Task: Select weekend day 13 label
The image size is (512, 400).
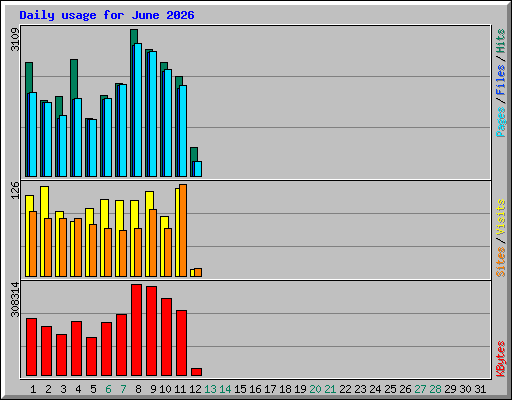Action: point(210,389)
